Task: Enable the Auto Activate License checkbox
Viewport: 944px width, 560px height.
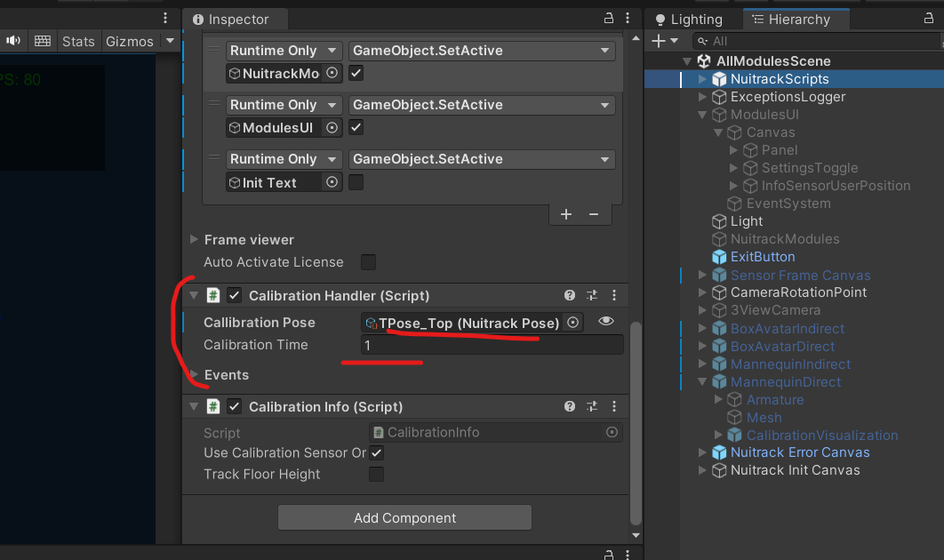Action: coord(368,262)
